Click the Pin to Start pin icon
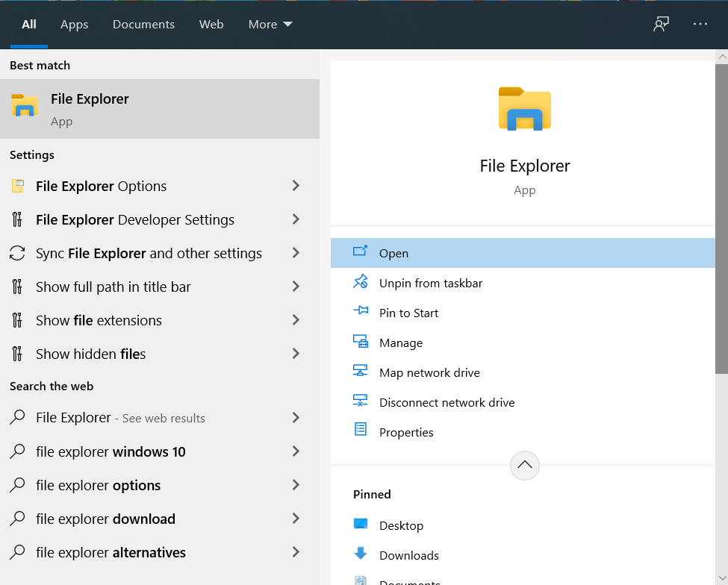This screenshot has height=585, width=728. [x=361, y=312]
